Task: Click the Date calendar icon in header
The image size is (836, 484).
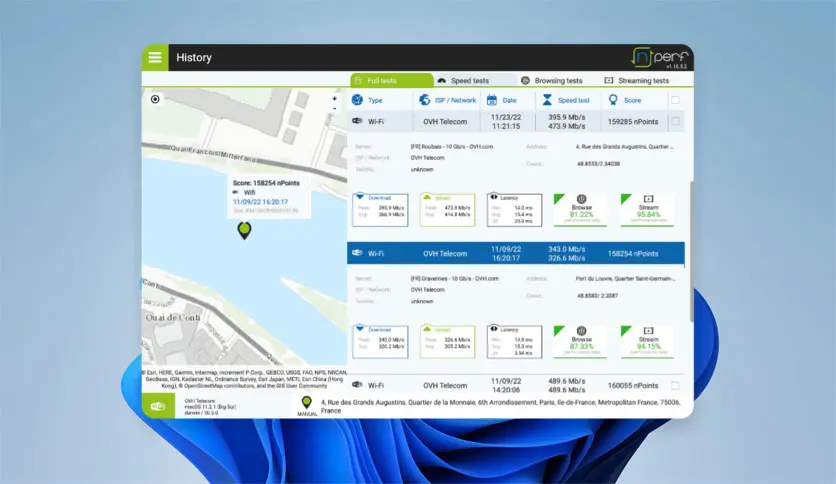Action: (x=492, y=100)
